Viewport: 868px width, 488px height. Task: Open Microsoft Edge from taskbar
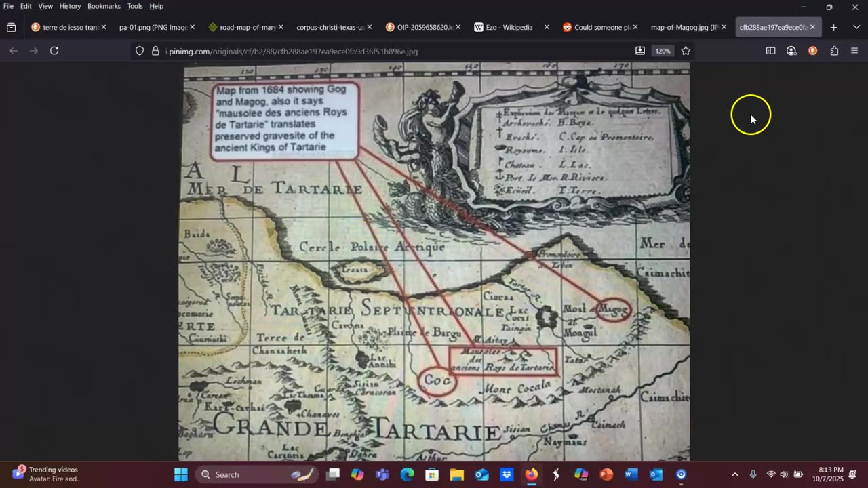click(x=407, y=474)
